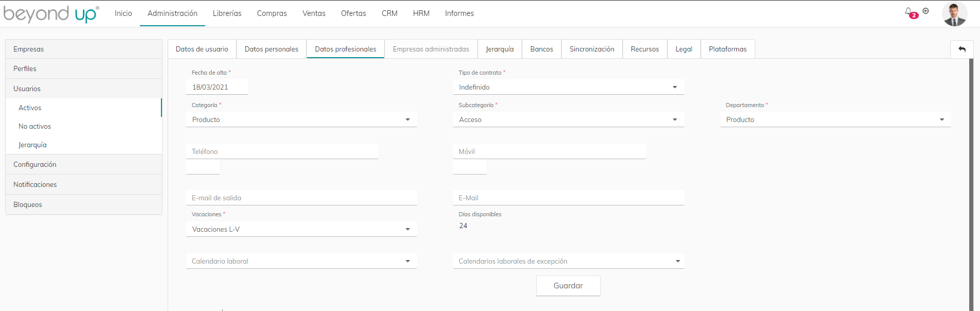
Task: Click the Guardar button
Action: pos(568,286)
